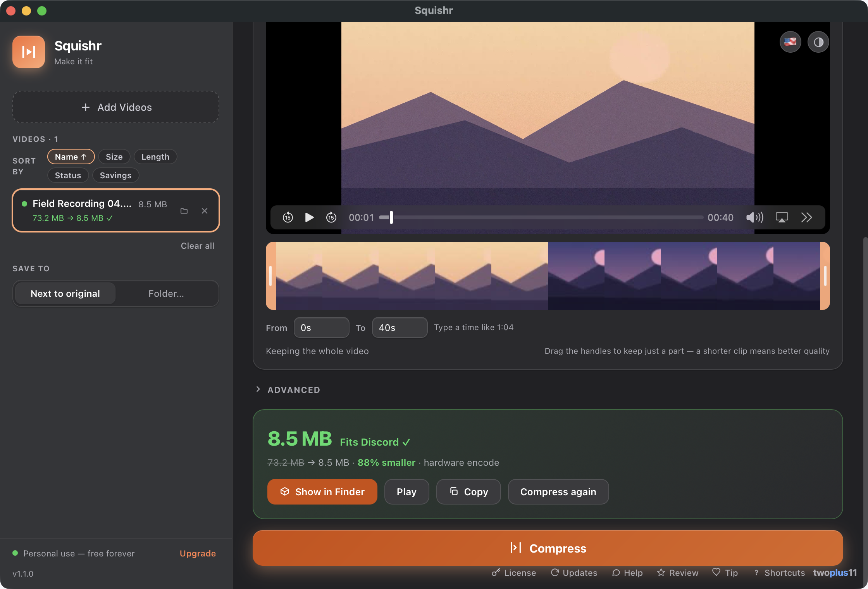Play the video preview
868x589 pixels.
pos(309,217)
